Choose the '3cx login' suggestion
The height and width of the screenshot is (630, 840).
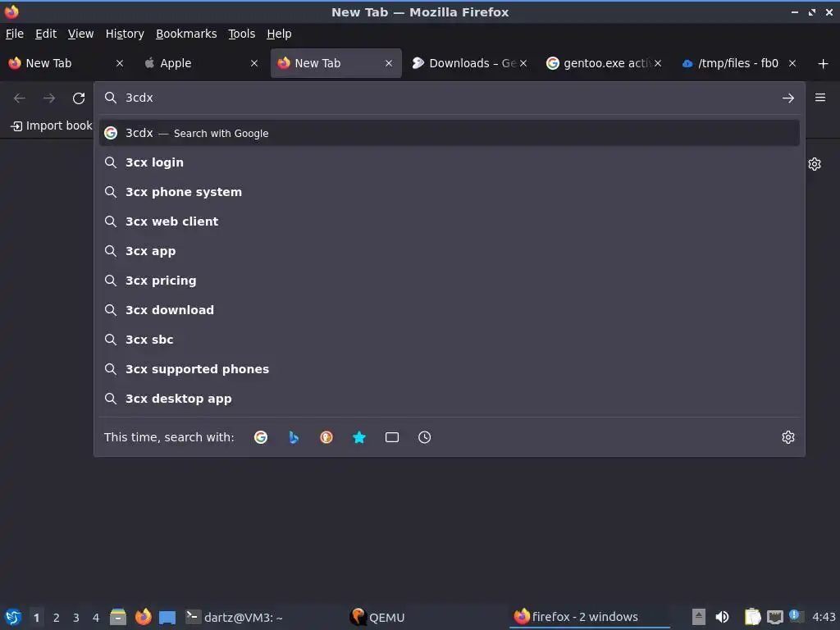[449, 162]
